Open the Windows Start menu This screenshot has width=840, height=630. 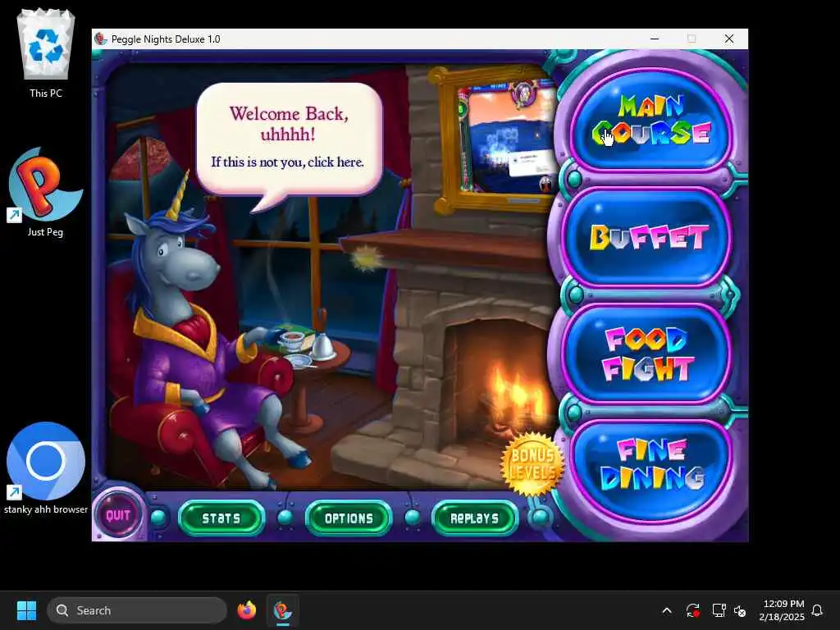[26, 610]
